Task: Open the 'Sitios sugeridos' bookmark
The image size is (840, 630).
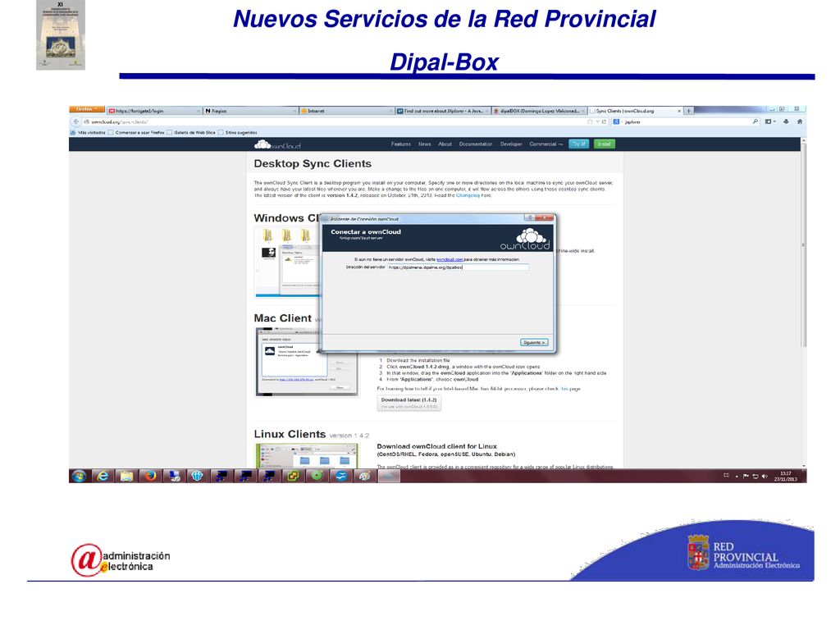Action: click(x=237, y=132)
